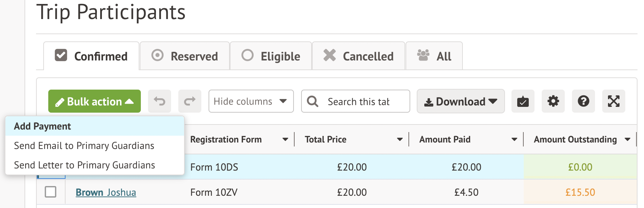The width and height of the screenshot is (644, 208).
Task: Select the Eligible tab
Action: tap(271, 56)
